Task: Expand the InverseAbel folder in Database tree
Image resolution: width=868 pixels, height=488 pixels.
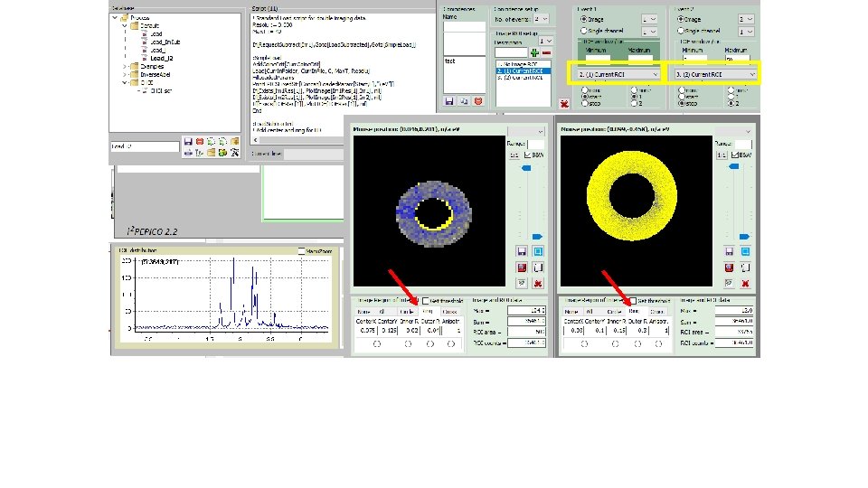Action: pyautogui.click(x=125, y=75)
